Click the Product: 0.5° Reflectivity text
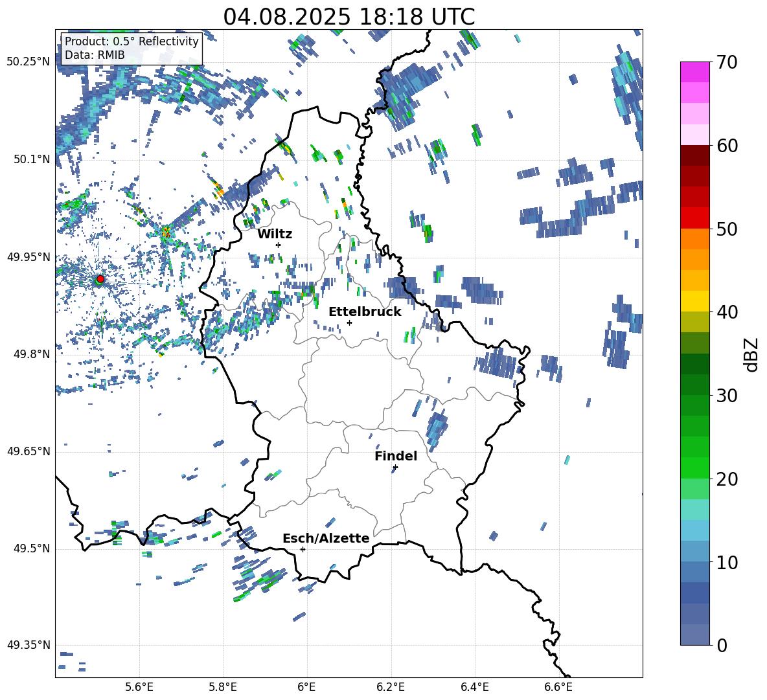The image size is (767, 700). pos(132,41)
